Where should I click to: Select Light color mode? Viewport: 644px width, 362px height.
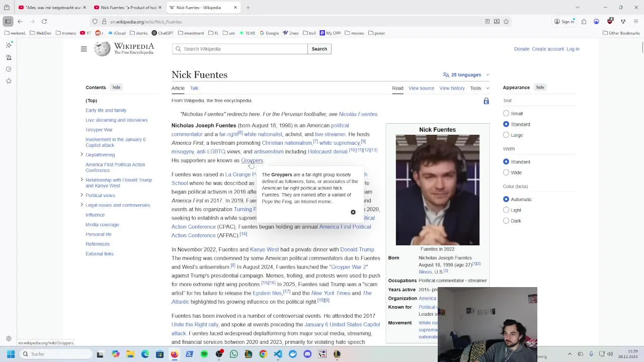pos(506,210)
